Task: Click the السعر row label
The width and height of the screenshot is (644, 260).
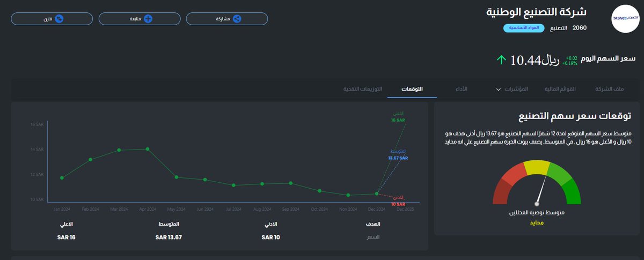Action: coord(373,237)
